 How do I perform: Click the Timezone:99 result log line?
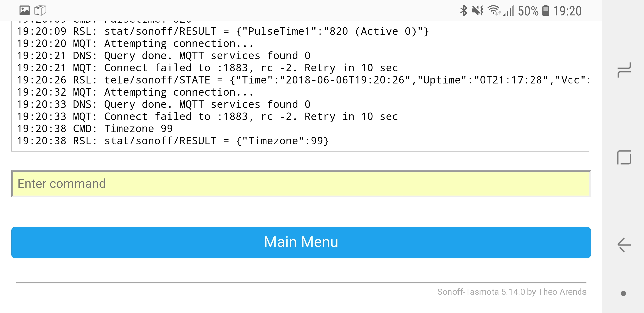173,141
